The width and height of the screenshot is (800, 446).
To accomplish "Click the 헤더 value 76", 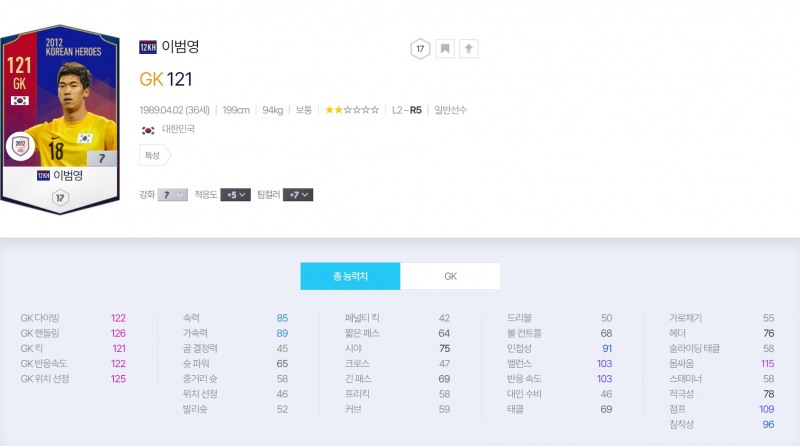I will click(x=769, y=333).
